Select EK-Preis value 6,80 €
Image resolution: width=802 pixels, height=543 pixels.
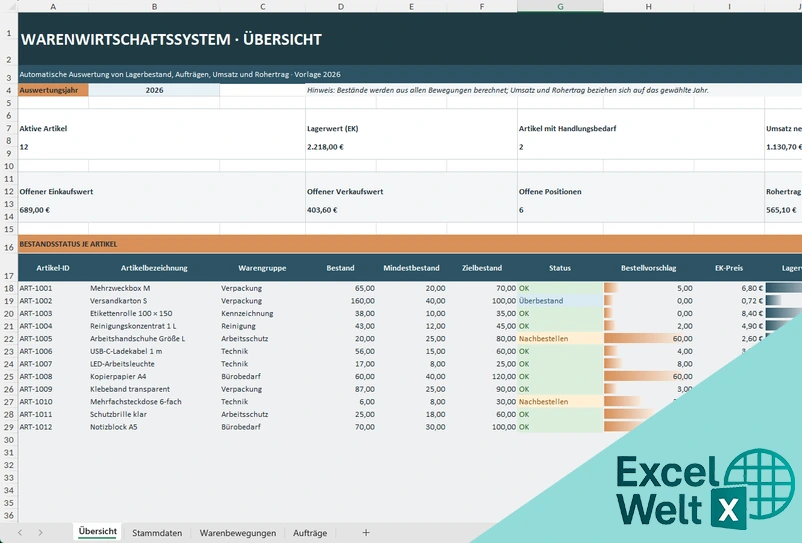coord(729,288)
